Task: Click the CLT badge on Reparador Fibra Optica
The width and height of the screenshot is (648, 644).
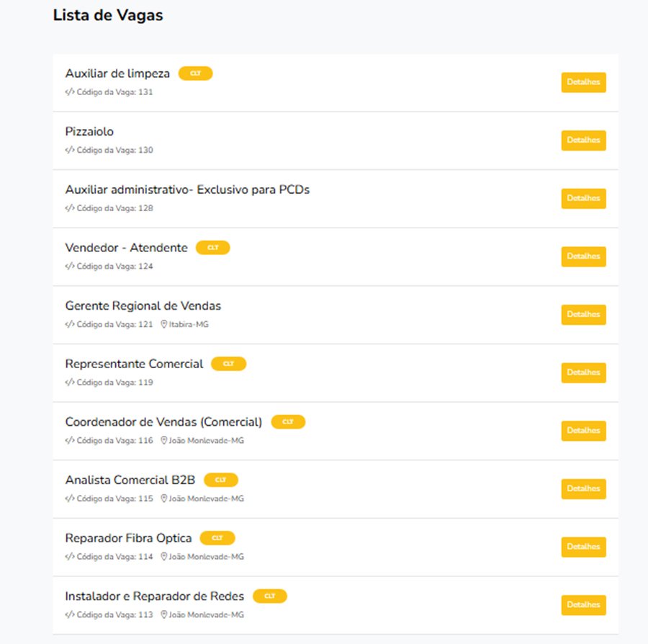Action: (x=217, y=538)
